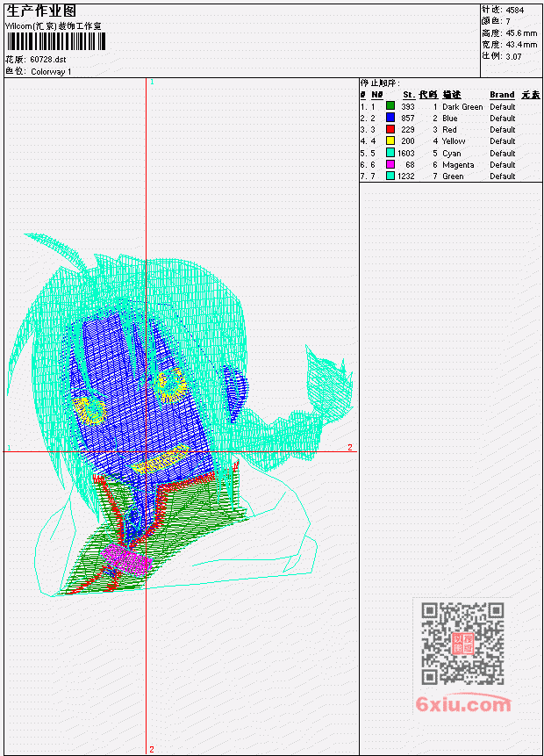This screenshot has width=544, height=756.
Task: Click the 描述 column header
Action: pyautogui.click(x=452, y=95)
